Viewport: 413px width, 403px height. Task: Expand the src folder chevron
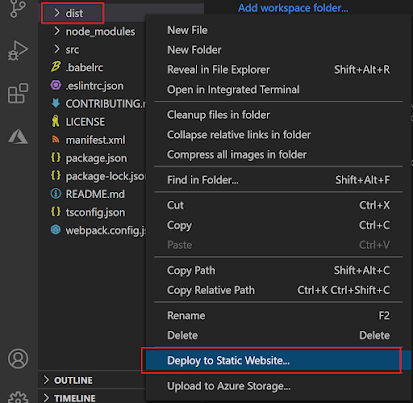click(x=57, y=49)
